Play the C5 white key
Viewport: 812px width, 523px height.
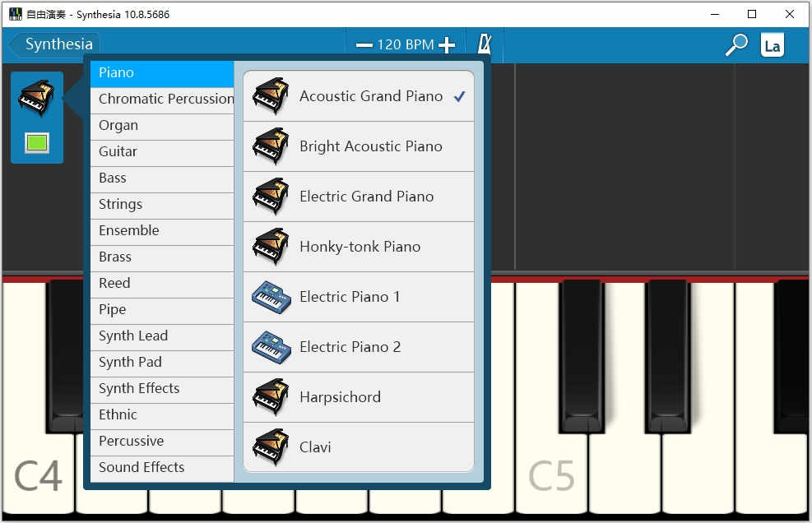tap(551, 474)
